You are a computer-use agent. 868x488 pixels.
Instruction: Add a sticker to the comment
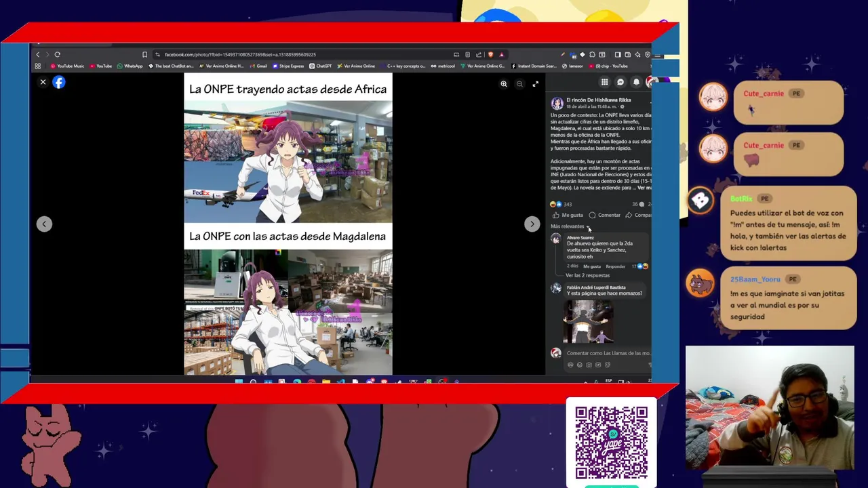point(608,365)
